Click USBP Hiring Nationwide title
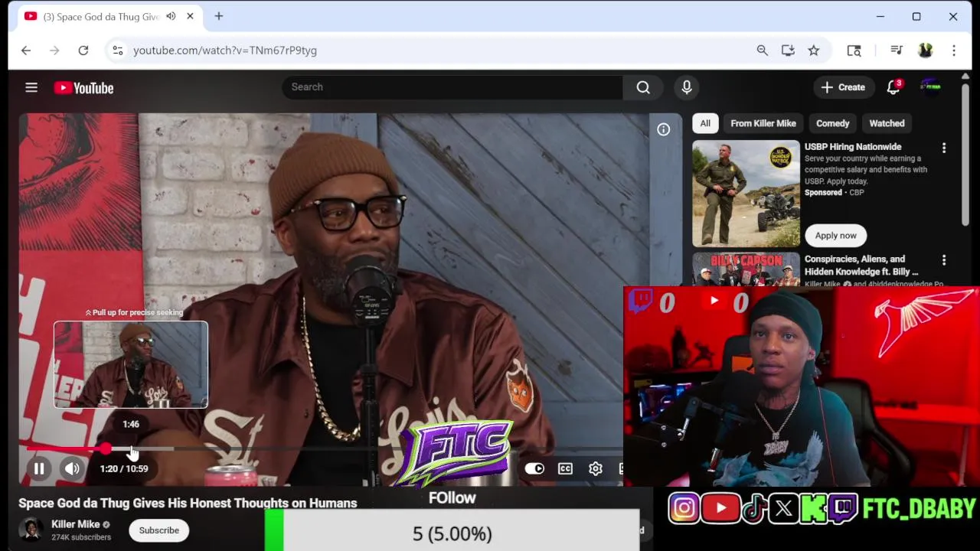980x551 pixels. tap(853, 147)
